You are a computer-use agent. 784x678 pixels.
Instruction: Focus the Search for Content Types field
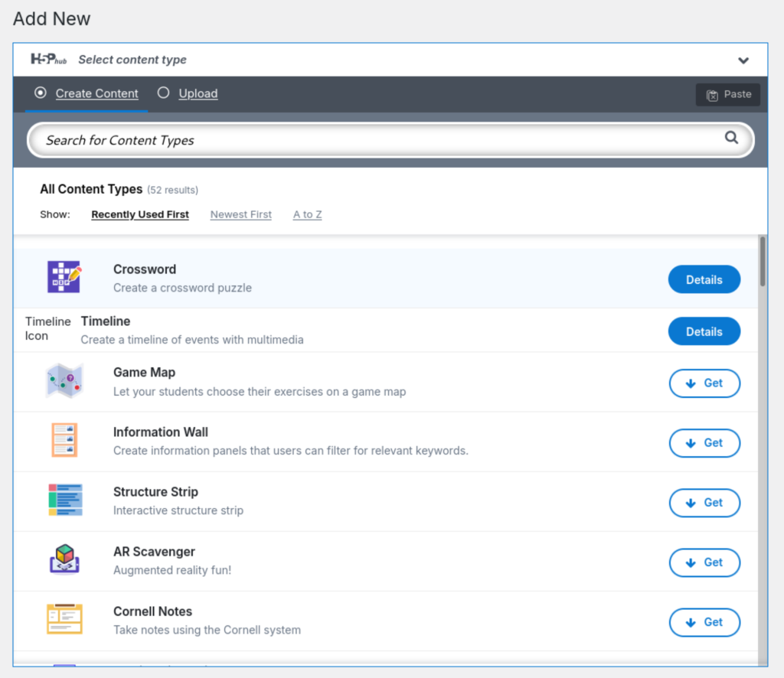pyautogui.click(x=375, y=141)
